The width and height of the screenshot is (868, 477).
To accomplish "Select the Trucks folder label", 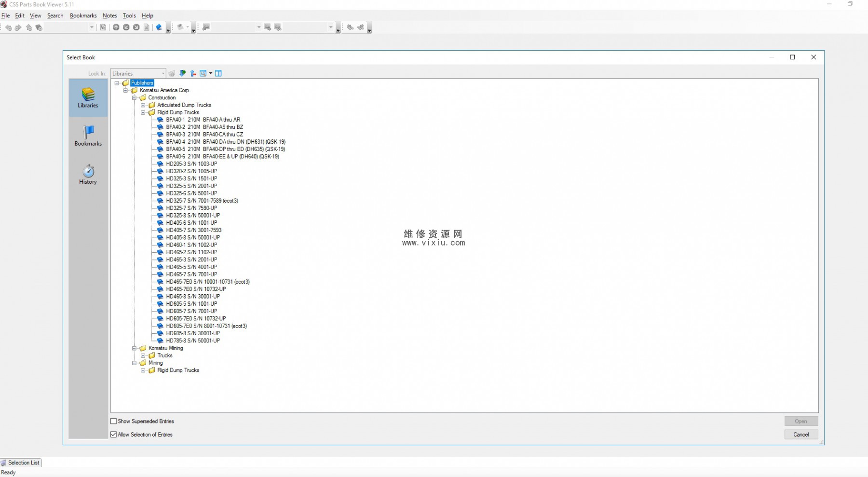I will pyautogui.click(x=165, y=355).
